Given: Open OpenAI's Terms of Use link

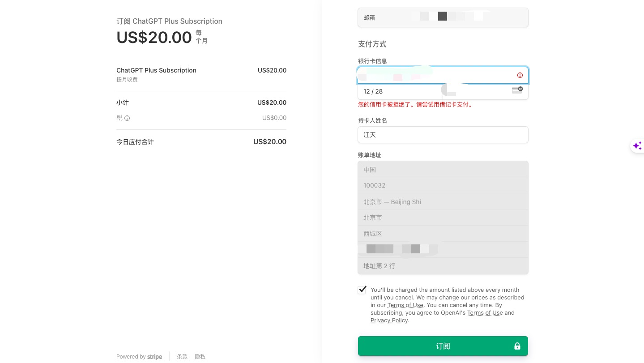Looking at the screenshot, I should tap(485, 313).
